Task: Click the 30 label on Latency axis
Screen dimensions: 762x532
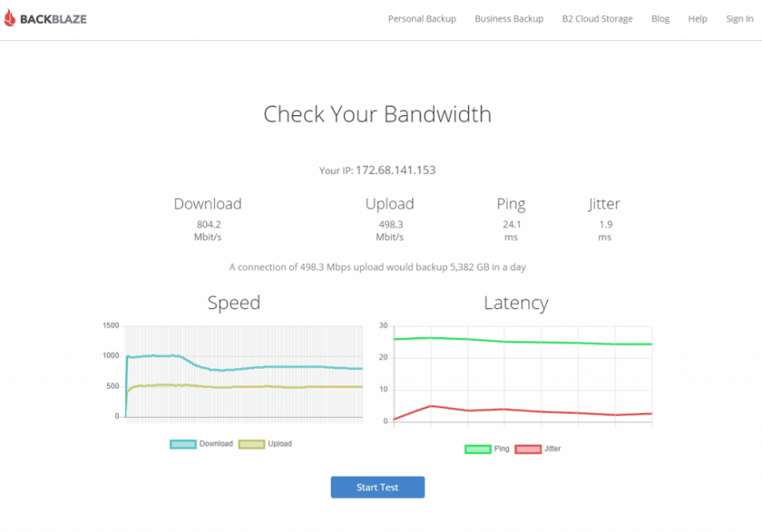Action: (x=384, y=325)
